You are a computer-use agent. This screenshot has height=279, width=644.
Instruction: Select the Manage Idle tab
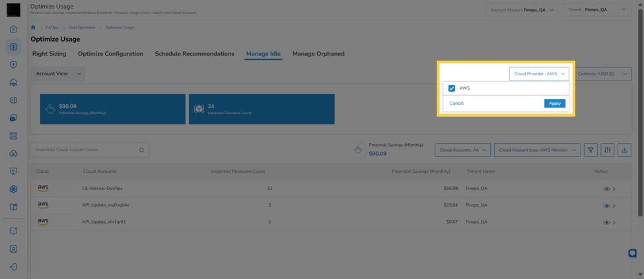(264, 53)
